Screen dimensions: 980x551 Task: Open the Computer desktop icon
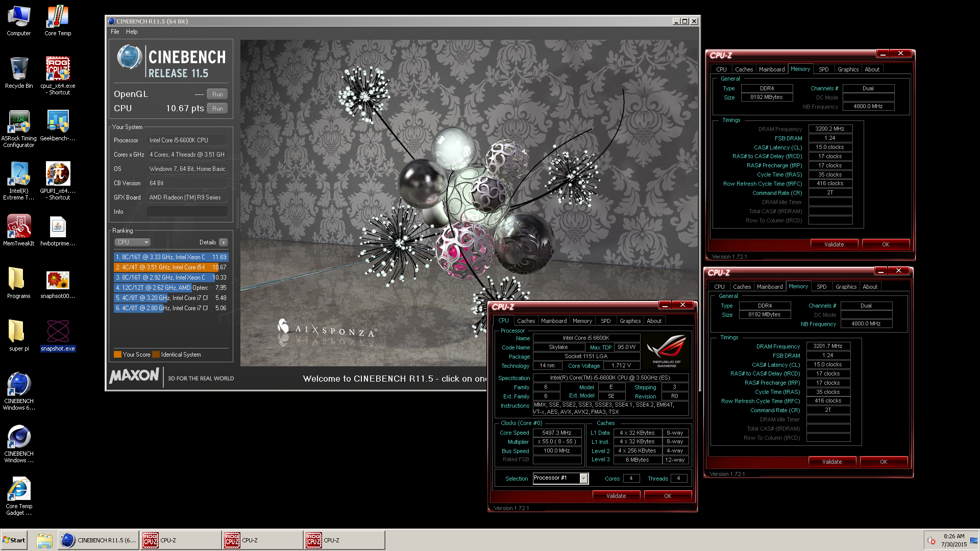coord(19,20)
